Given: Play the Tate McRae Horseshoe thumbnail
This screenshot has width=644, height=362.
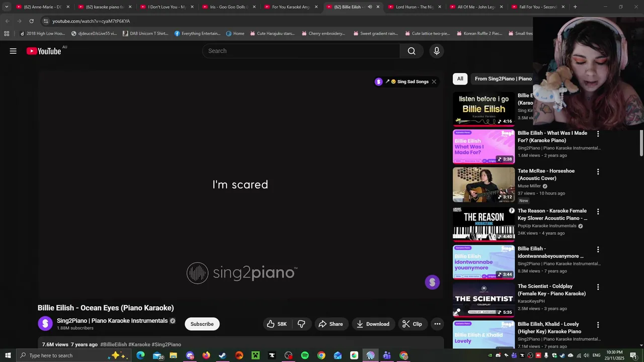Looking at the screenshot, I should pyautogui.click(x=484, y=185).
